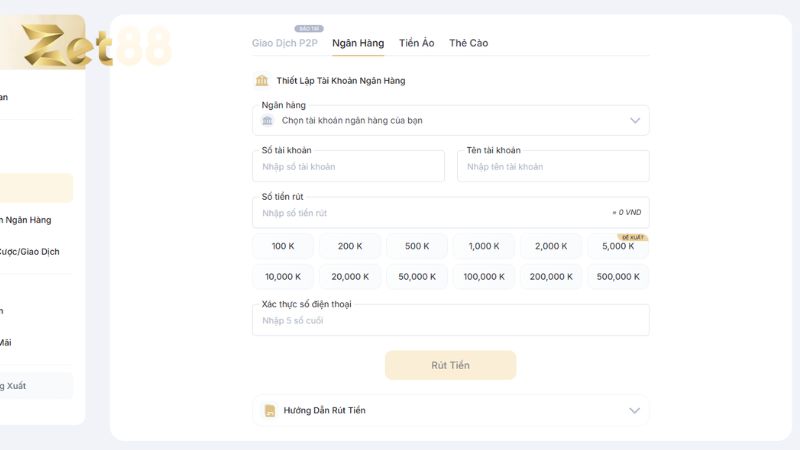Click the bank icon inside Ngân hàng selector

tap(267, 120)
